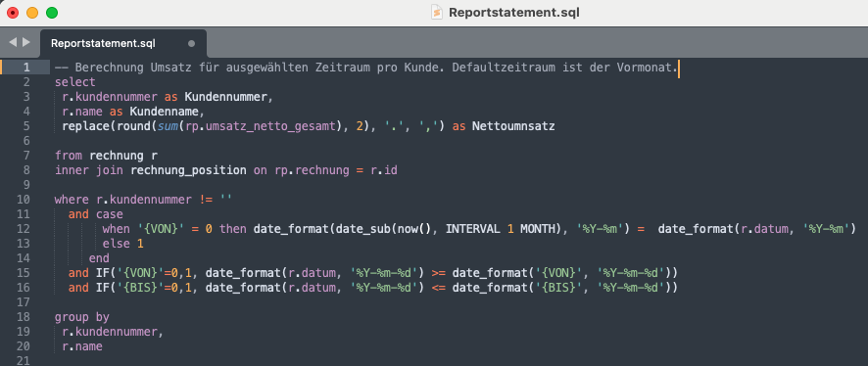Image resolution: width=868 pixels, height=366 pixels.
Task: Click 'group by' on line 18
Action: (82, 317)
